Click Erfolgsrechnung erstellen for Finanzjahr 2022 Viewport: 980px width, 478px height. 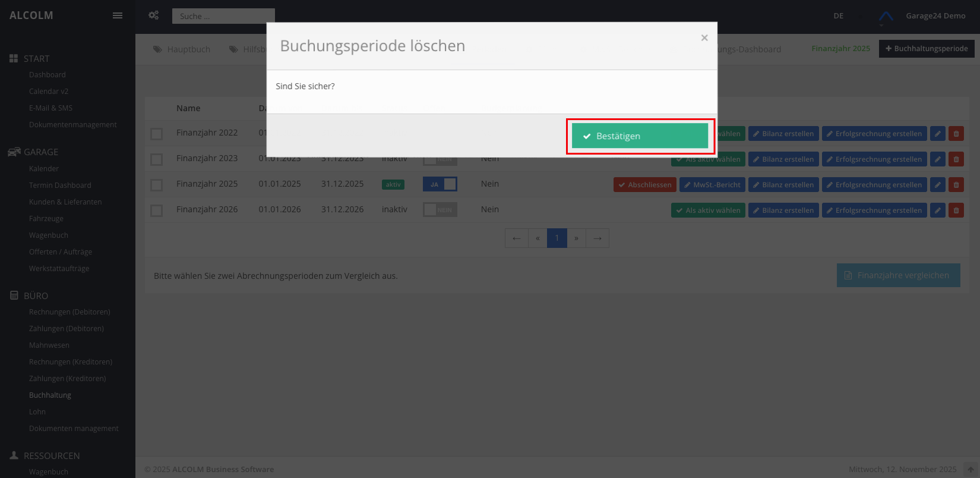pos(874,134)
